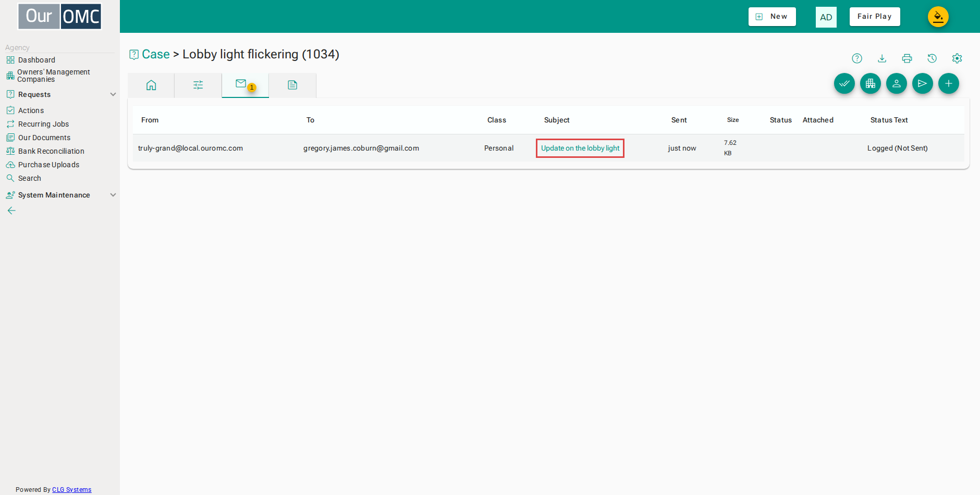Screen dimensions: 980x495
Task: Click the Fair Play button
Action: (875, 17)
